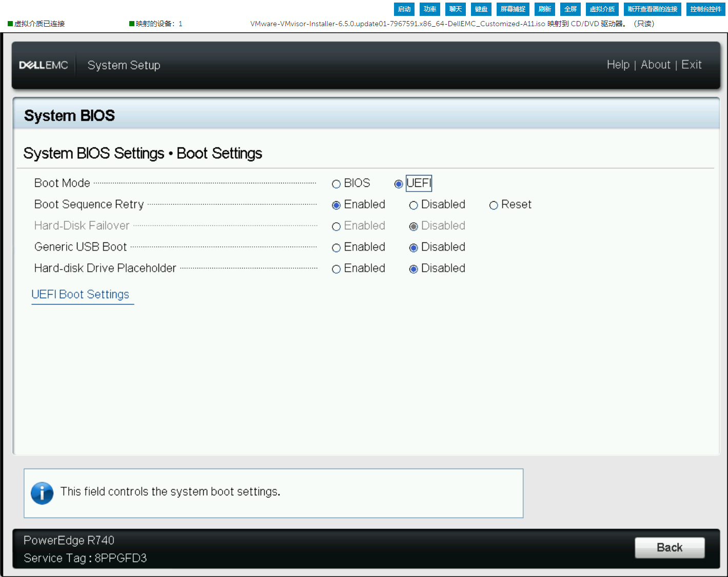Image resolution: width=728 pixels, height=577 pixels.
Task: Click the Hard-disk Drive Placeholder label
Action: point(105,268)
